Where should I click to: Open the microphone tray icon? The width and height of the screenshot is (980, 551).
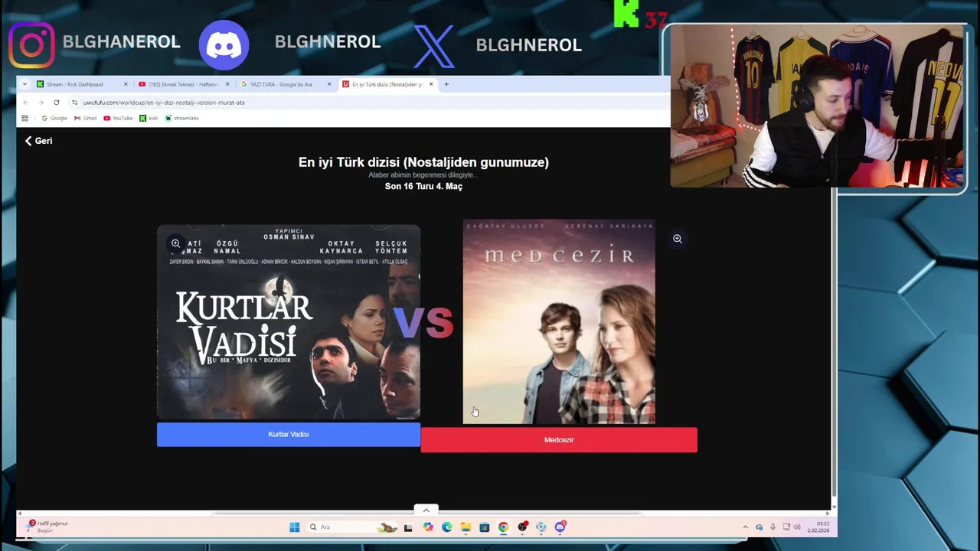pos(773,527)
